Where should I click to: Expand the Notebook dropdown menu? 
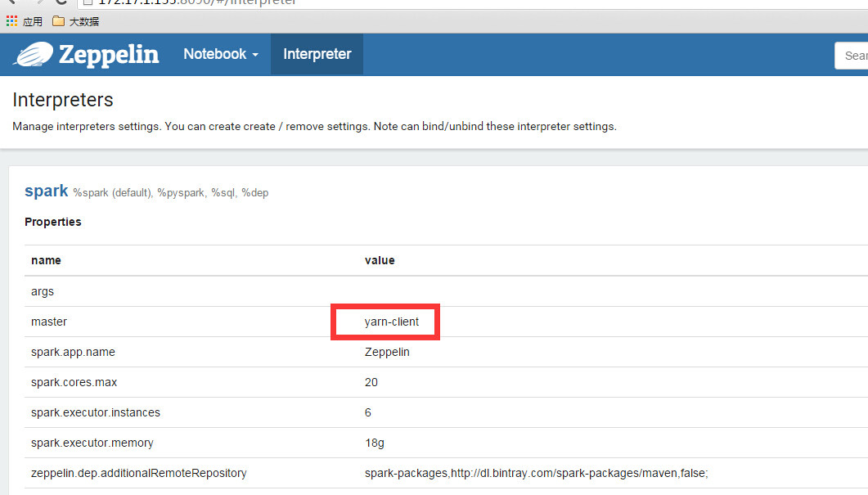(x=221, y=54)
